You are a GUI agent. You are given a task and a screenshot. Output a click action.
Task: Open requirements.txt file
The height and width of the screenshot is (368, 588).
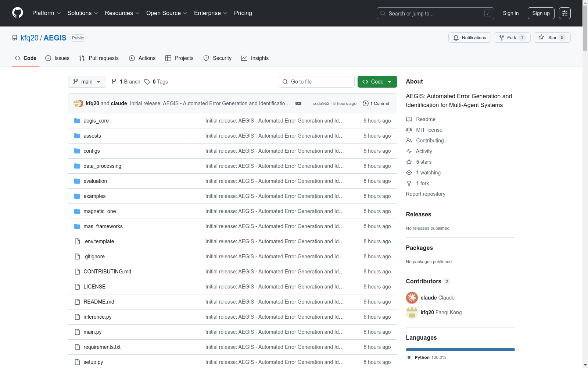click(x=102, y=347)
